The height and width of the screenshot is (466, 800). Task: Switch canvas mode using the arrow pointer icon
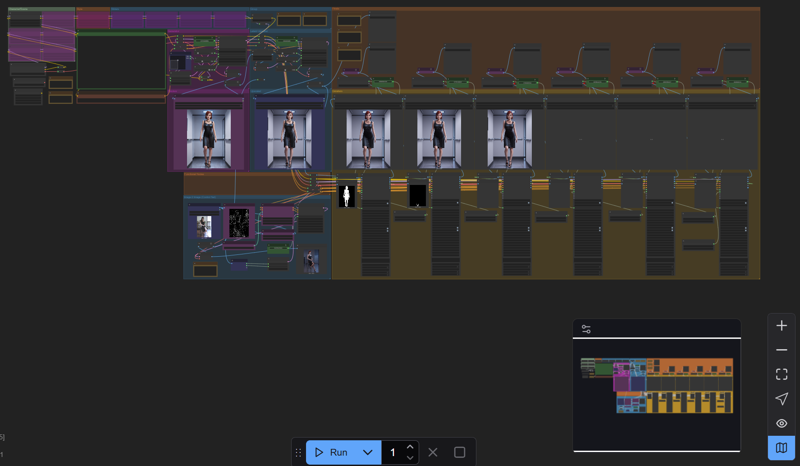tap(781, 399)
